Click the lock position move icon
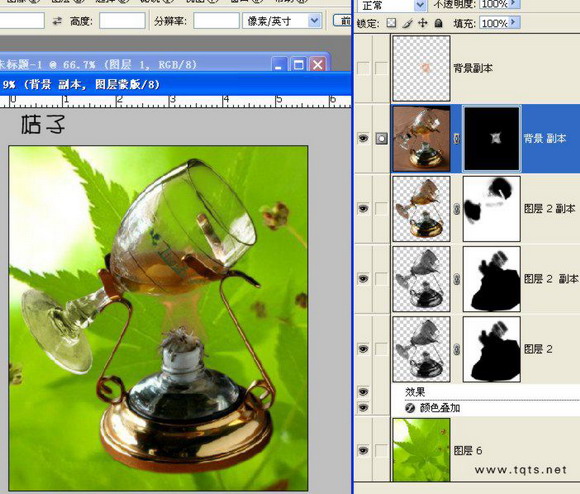 [422, 24]
